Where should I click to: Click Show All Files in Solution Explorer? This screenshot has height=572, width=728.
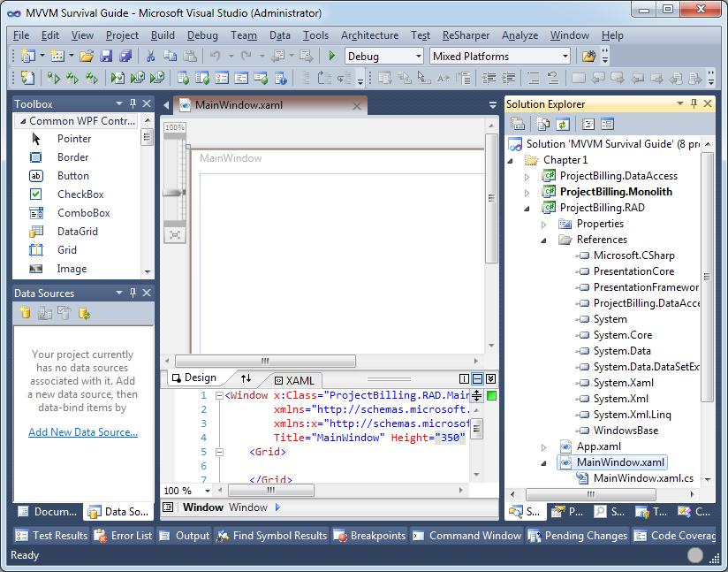[542, 124]
